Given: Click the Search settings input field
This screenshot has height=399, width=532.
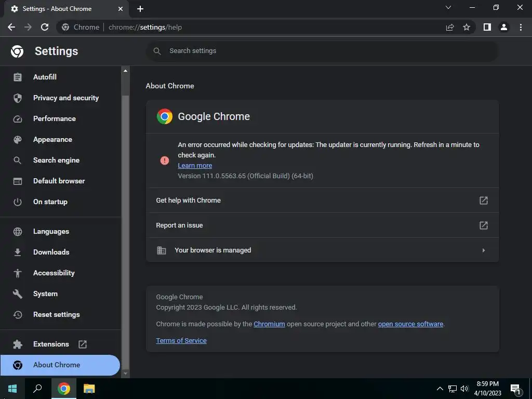Looking at the screenshot, I should click(x=322, y=51).
